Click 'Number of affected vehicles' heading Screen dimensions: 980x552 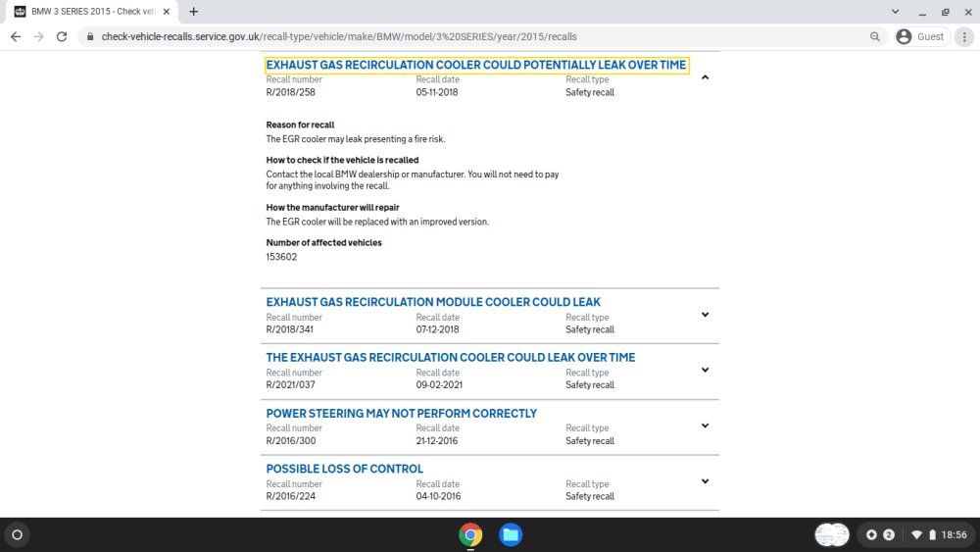323,242
